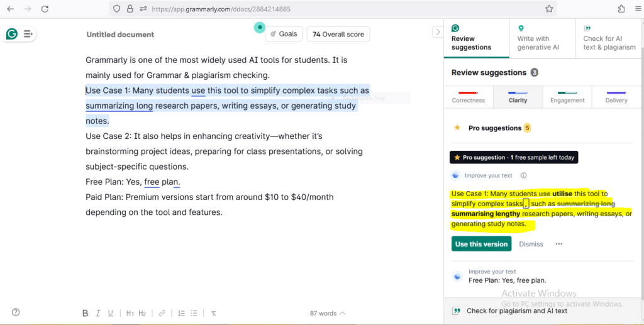644x325 pixels.
Task: Click the Grammarly G logo
Action: click(12, 34)
